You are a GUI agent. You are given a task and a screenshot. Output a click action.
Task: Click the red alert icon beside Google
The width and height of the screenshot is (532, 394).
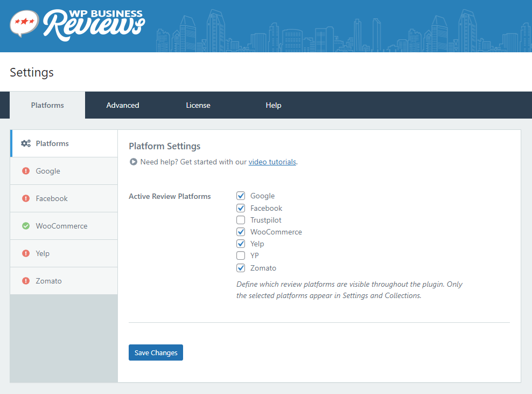coord(25,171)
